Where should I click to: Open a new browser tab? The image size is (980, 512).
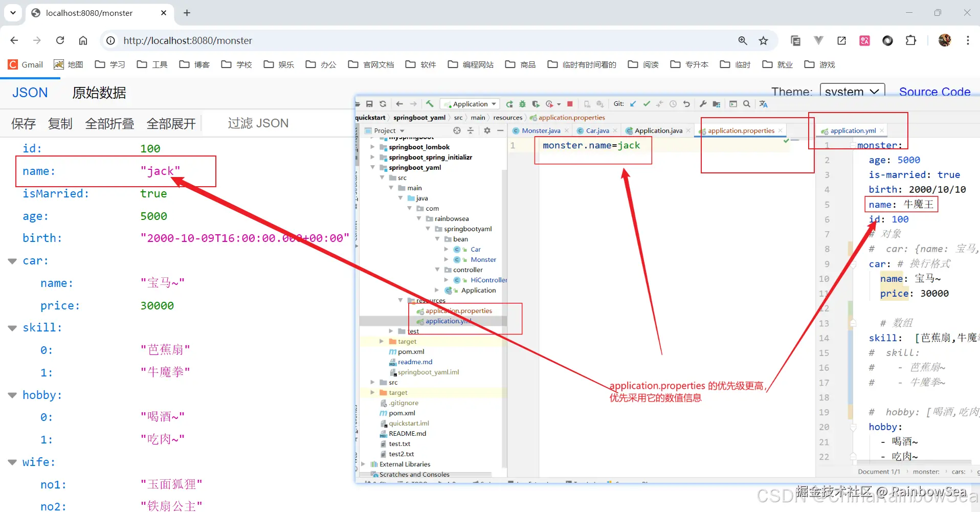pyautogui.click(x=187, y=13)
